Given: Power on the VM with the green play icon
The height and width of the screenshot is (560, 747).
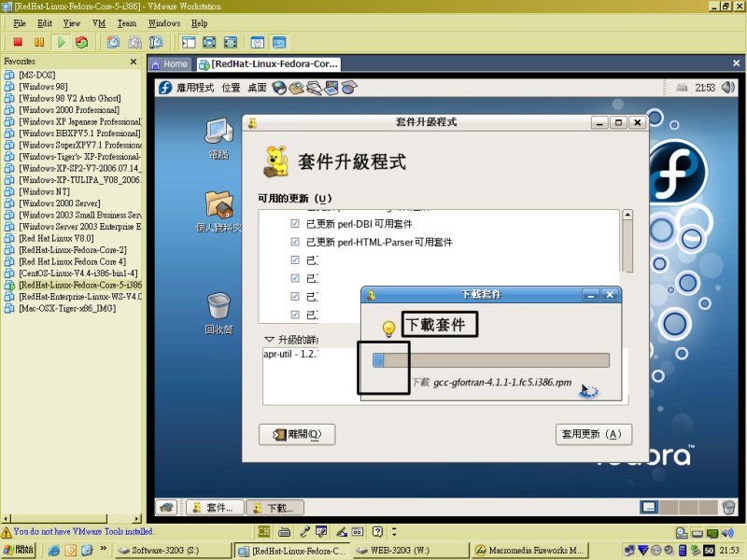Looking at the screenshot, I should click(x=61, y=42).
